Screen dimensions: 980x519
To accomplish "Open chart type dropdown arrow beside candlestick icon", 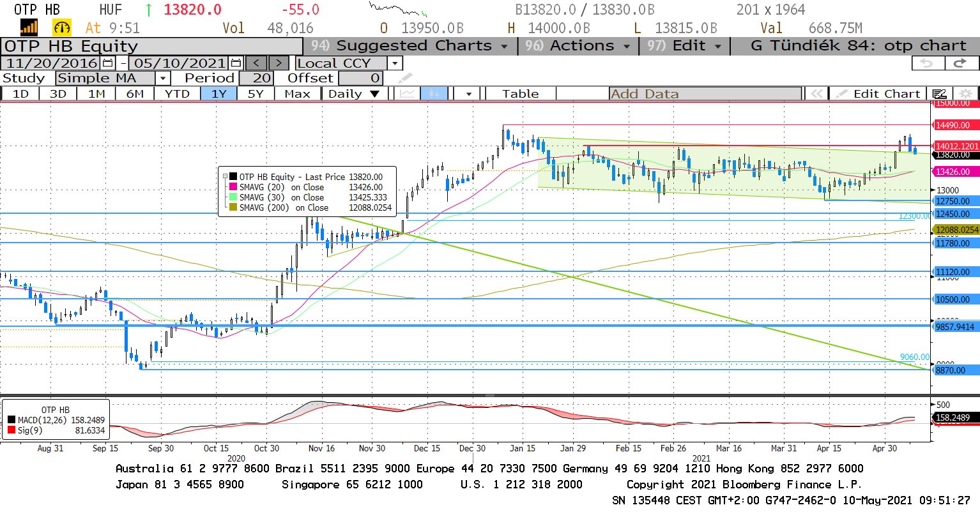I will pos(469,94).
